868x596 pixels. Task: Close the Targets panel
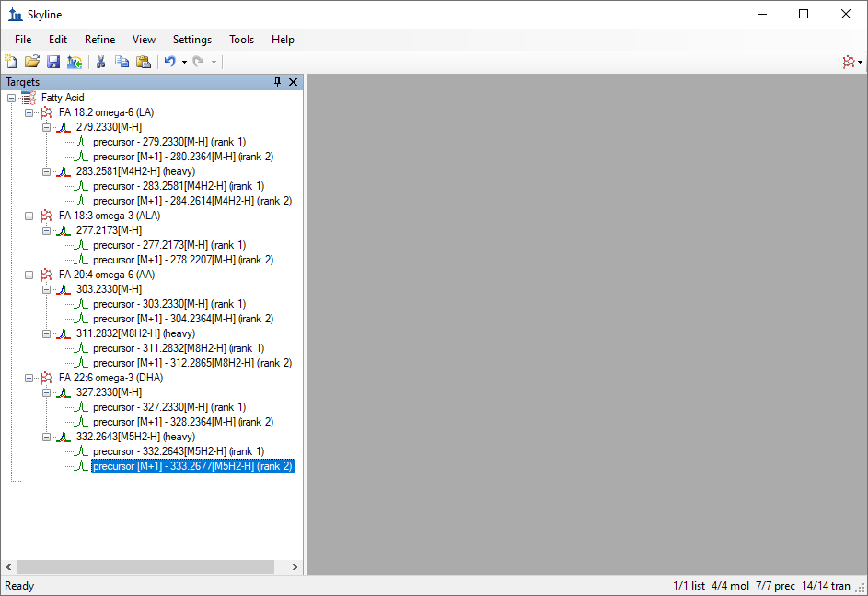tap(294, 82)
